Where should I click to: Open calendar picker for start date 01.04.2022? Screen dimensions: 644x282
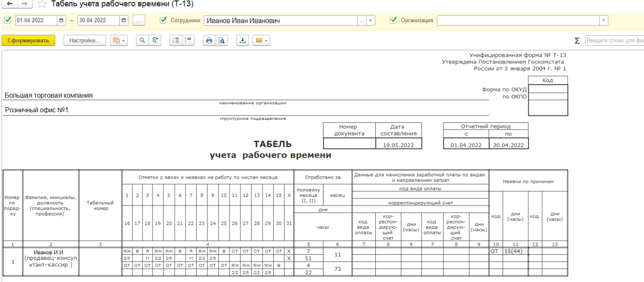(x=61, y=21)
